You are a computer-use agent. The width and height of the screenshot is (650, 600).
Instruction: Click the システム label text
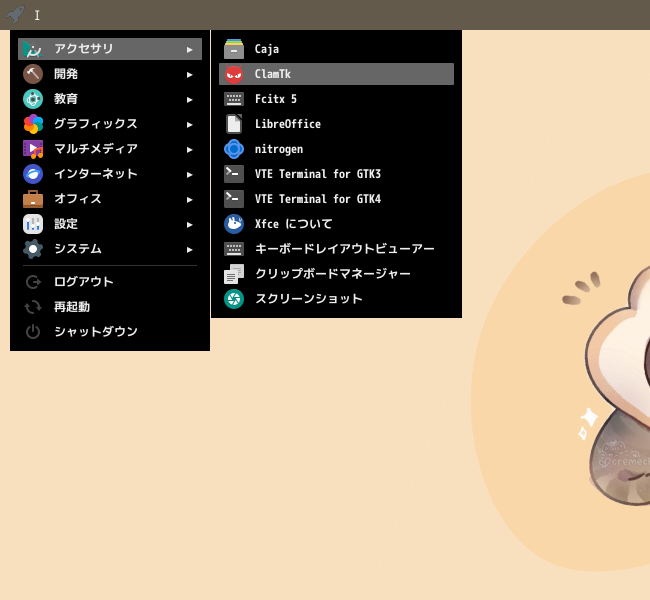point(78,249)
